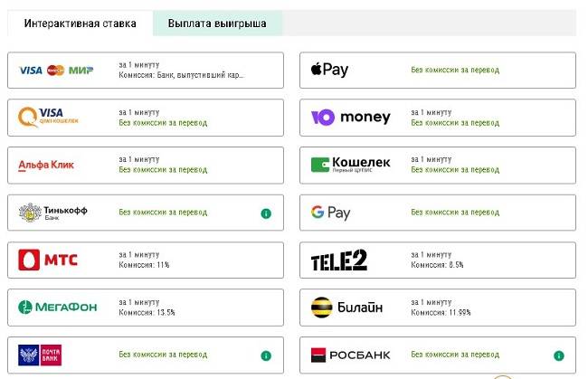Select Visa Mastercard Mir card payment
Image resolution: width=588 pixels, height=379 pixels.
tap(146, 71)
